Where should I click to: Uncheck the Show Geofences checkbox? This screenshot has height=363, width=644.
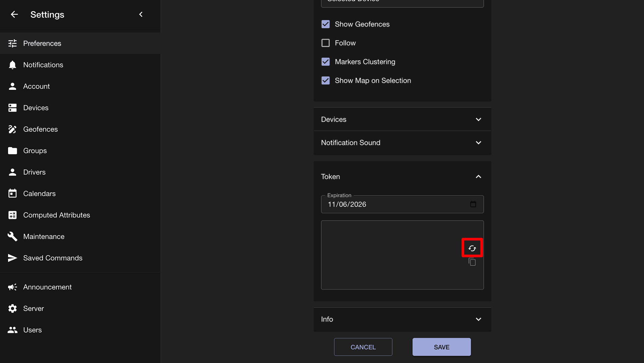pos(325,24)
